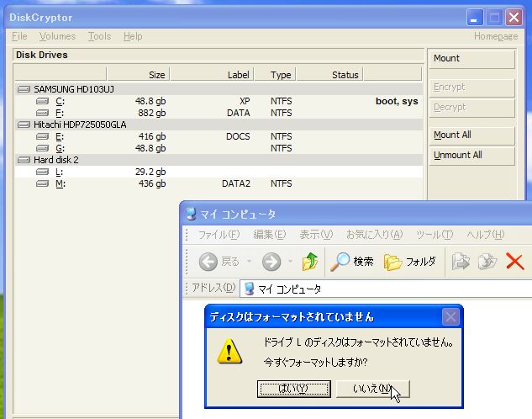Open the Volumes menu in DiskCryptor
Viewport: 532px width, 419px height.
[57, 36]
